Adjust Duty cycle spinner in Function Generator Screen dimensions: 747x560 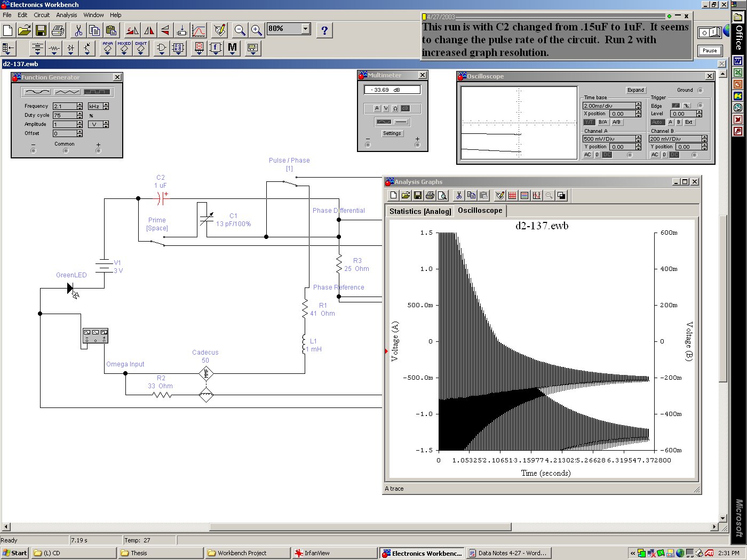pos(80,115)
